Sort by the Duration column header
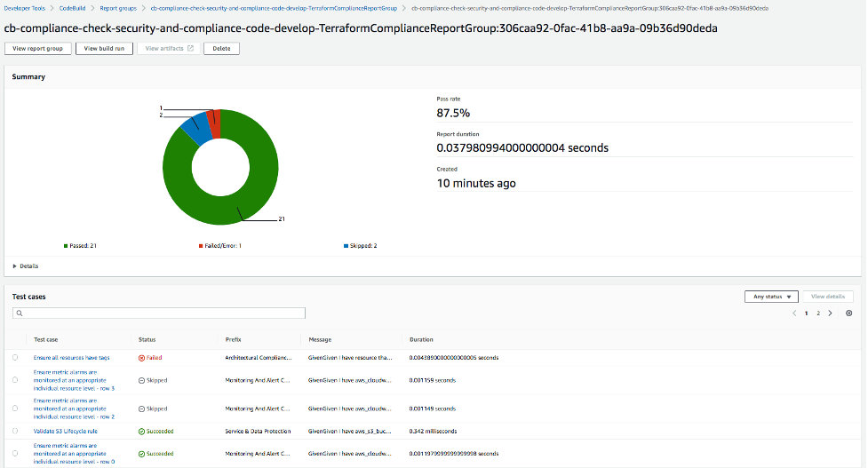 click(x=421, y=339)
